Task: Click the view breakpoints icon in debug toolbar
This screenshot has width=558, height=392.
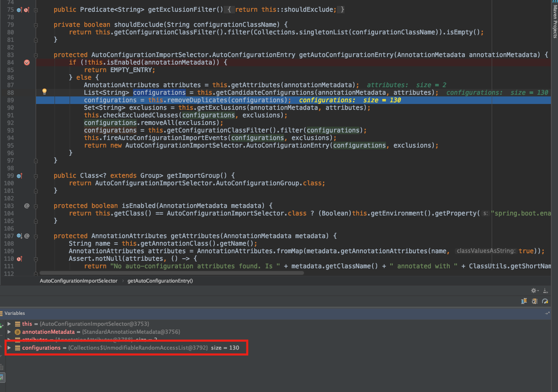Action: (x=535, y=301)
